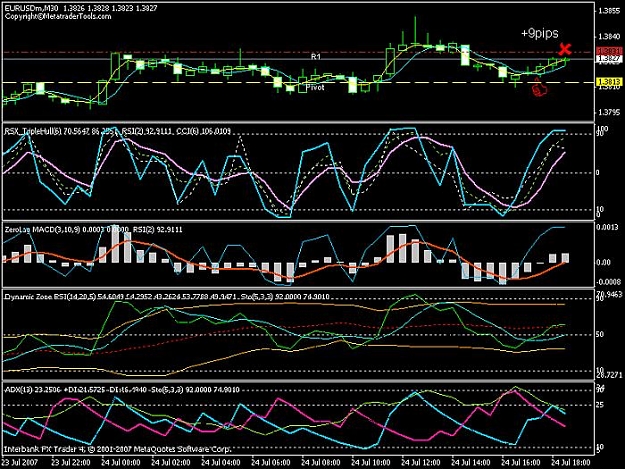
Task: Click the 24 Jul 06:00 time label
Action: pos(271,463)
